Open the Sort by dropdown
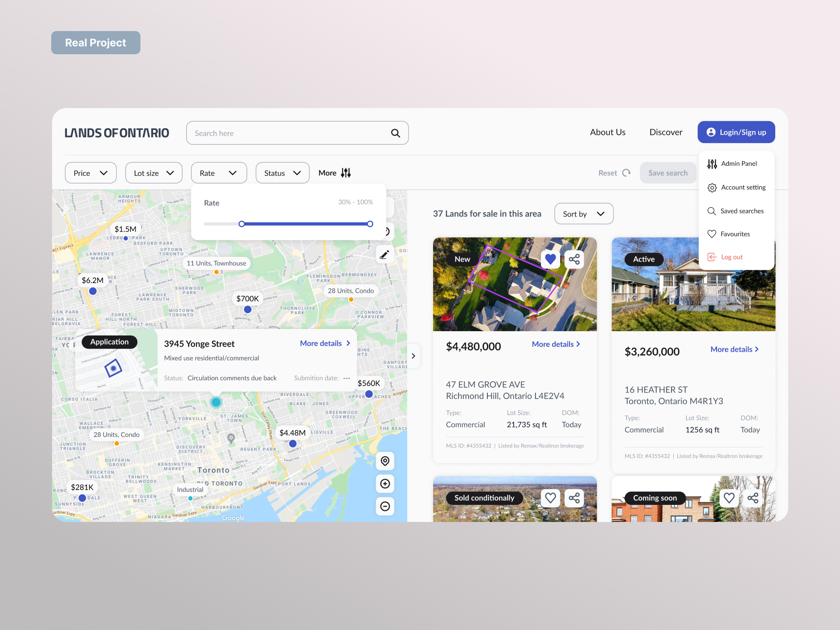This screenshot has width=840, height=630. [584, 214]
